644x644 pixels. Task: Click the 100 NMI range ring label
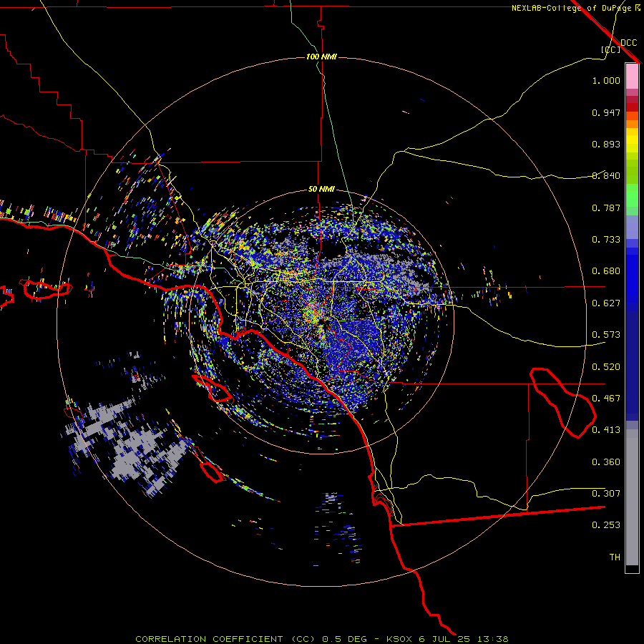tap(321, 57)
